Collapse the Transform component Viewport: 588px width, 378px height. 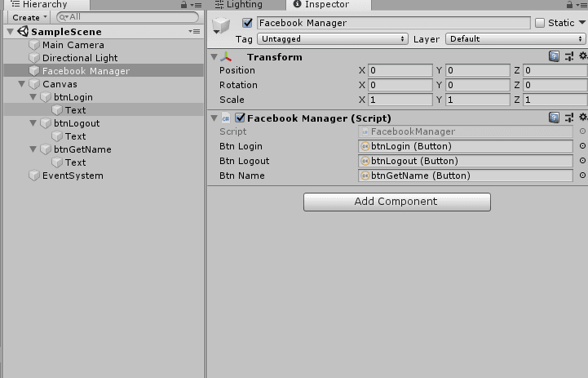(214, 56)
